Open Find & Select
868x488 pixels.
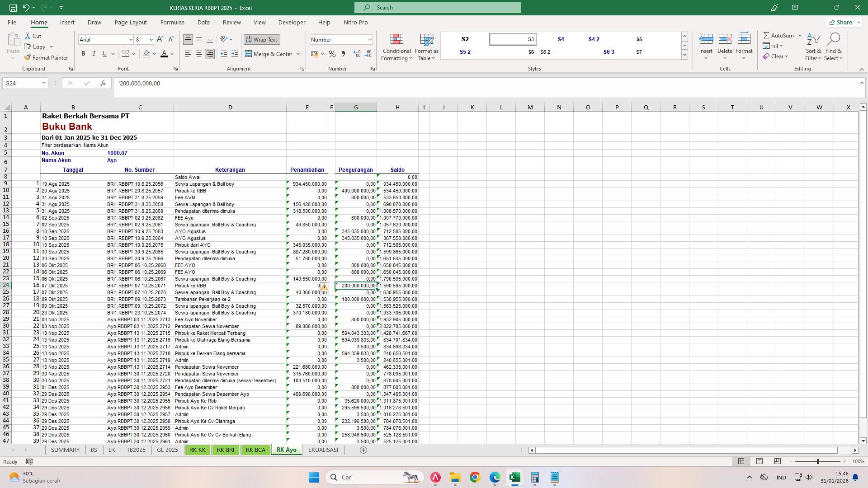(x=834, y=47)
